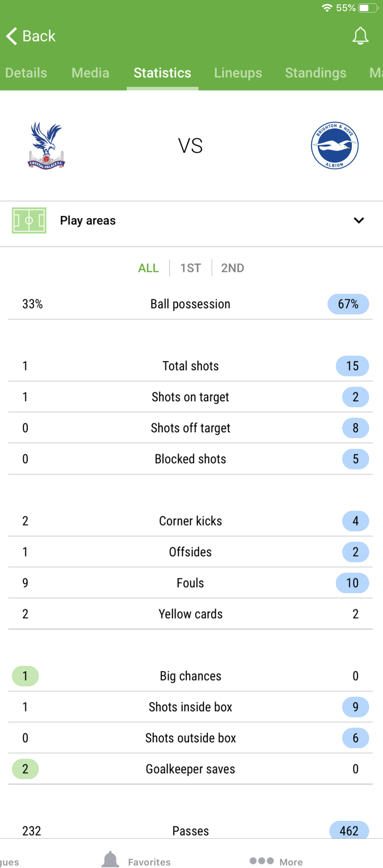
Task: Open the Brighton & Hove Albion crest
Action: 335,146
